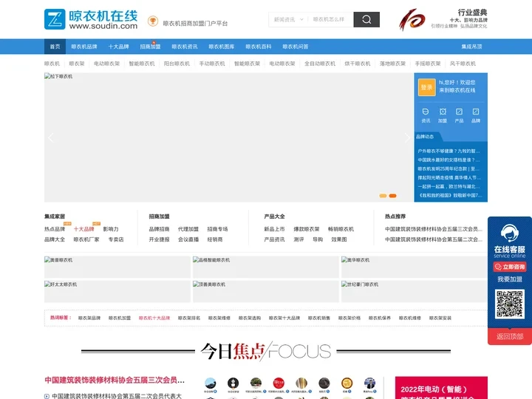The height and width of the screenshot is (399, 532).
Task: Click the 烘干晾衣机 sub-nav link
Action: point(358,64)
